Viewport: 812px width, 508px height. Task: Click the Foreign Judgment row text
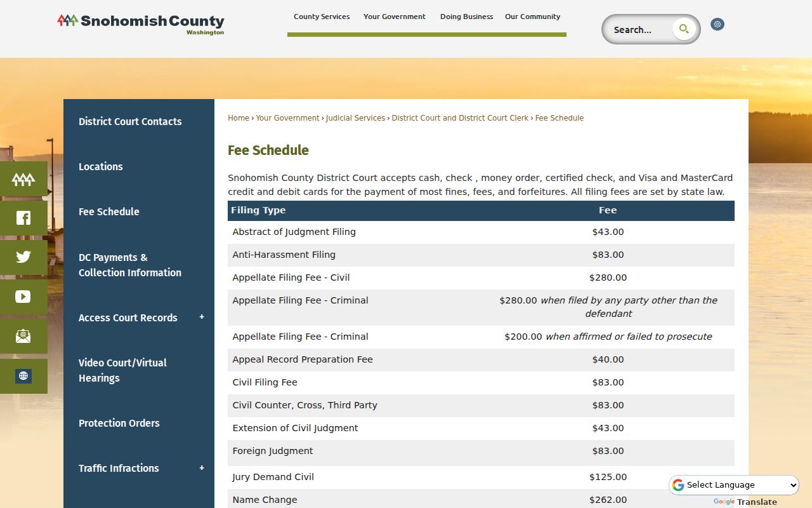(273, 451)
